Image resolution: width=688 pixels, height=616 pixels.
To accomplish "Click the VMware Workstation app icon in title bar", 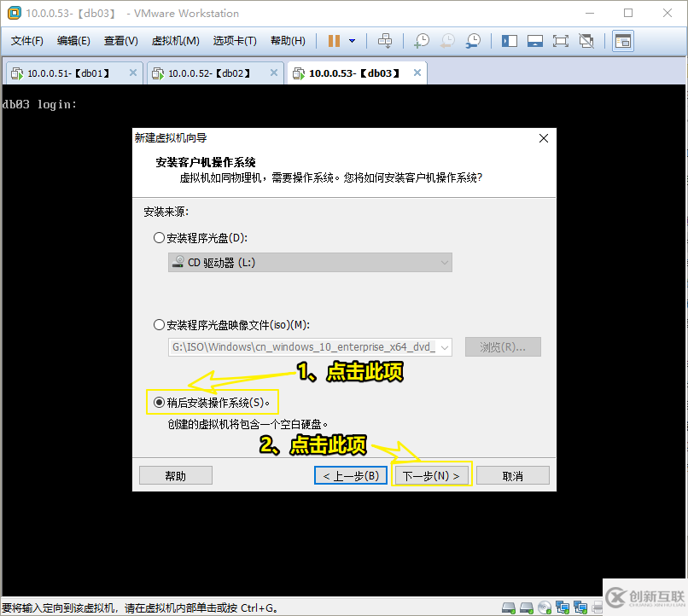I will coord(14,13).
